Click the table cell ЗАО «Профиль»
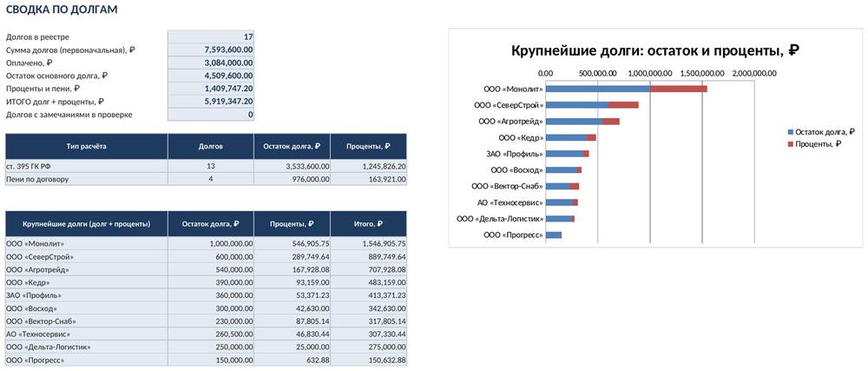This screenshot has height=371, width=868. [86, 295]
